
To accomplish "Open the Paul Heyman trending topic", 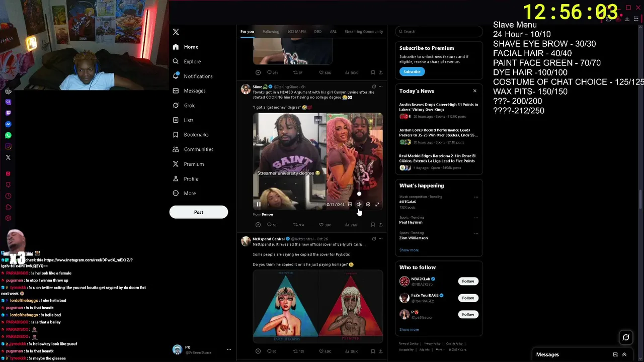I will tap(411, 222).
